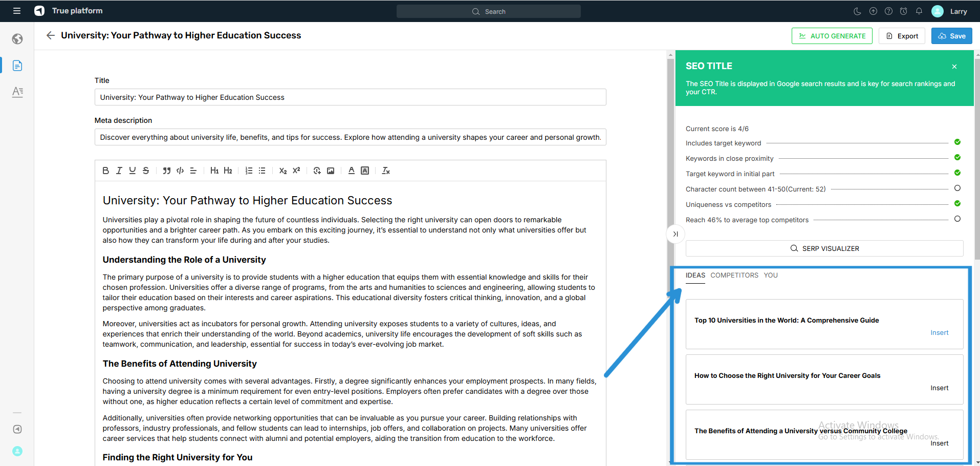Clear text formatting with the Tx icon

[386, 171]
